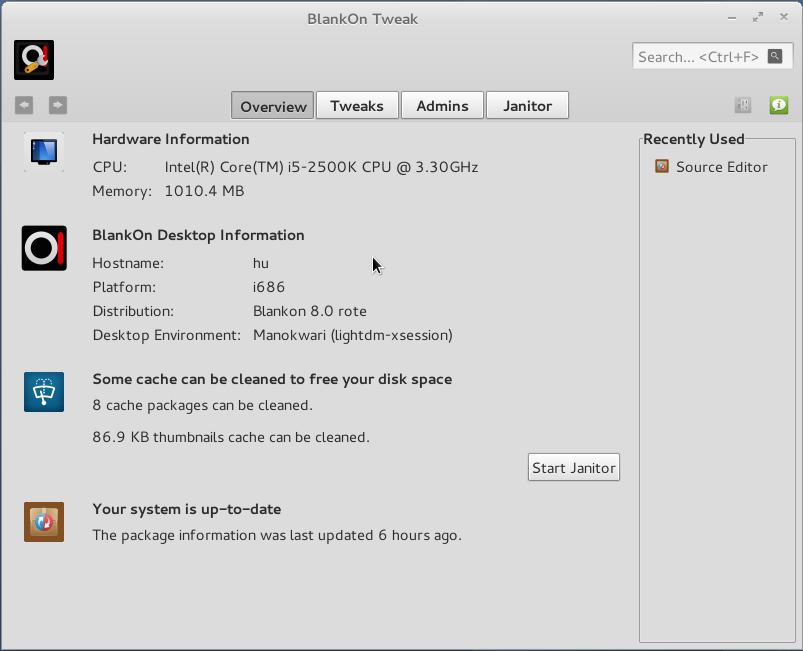Image resolution: width=803 pixels, height=651 pixels.
Task: Switch to the Admins tab
Action: 442,104
